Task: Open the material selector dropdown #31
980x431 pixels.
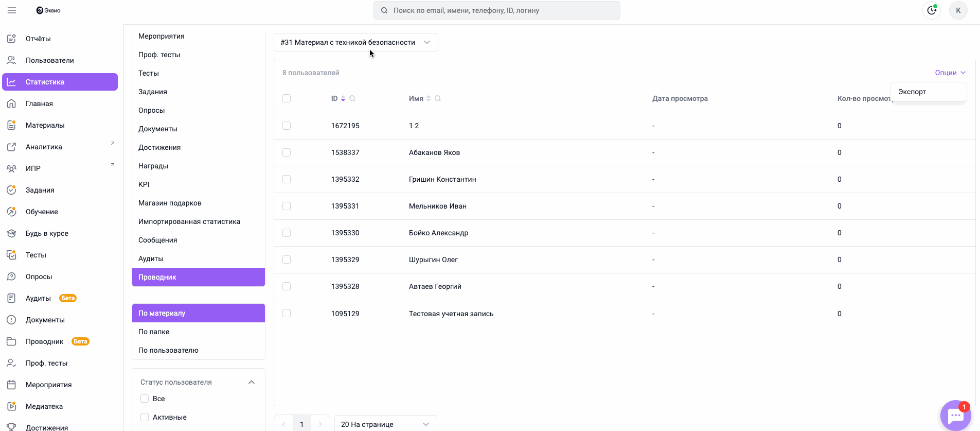Action: click(355, 42)
